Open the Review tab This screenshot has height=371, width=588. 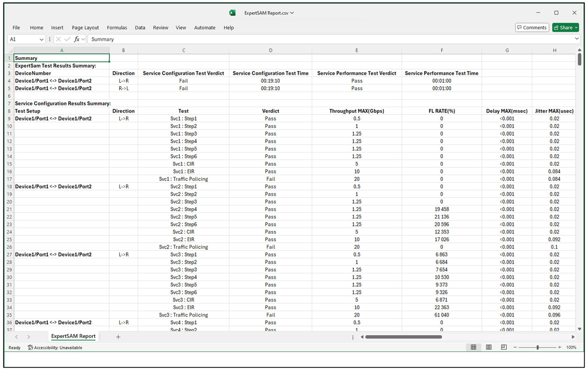click(161, 28)
